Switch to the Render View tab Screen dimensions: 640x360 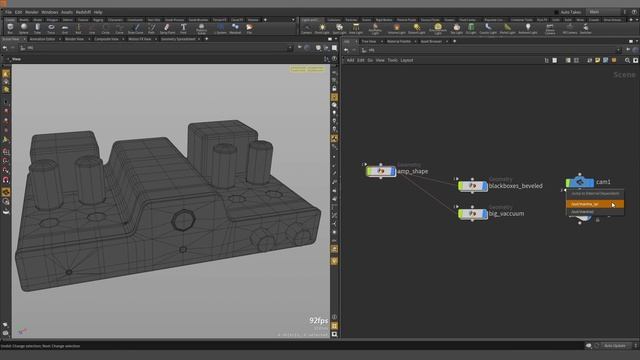[x=74, y=39]
